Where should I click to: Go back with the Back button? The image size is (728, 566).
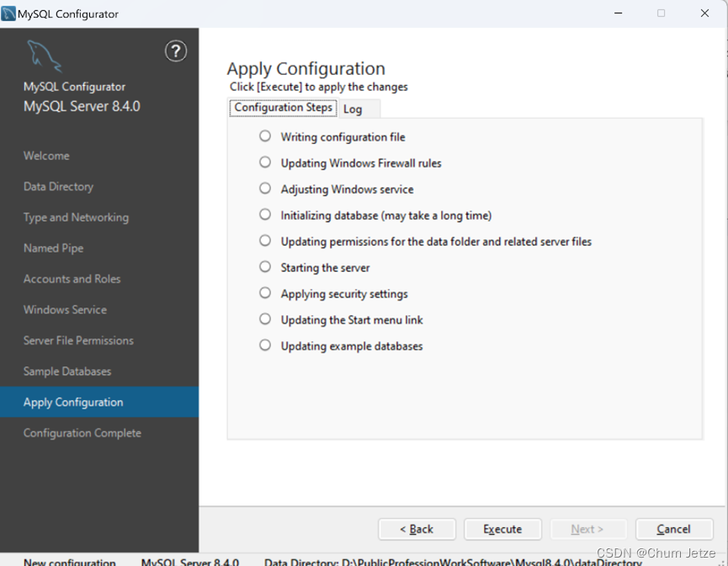(417, 529)
